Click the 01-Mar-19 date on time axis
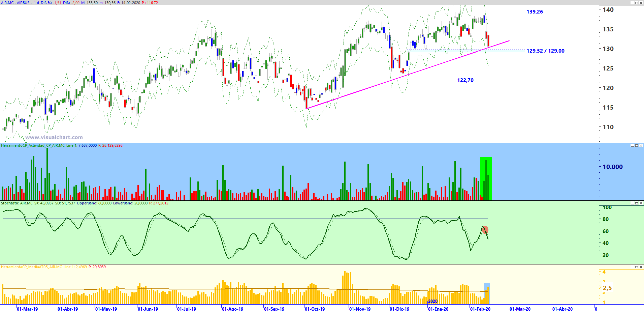Viewport: 644px width, 311px height. coord(27,309)
